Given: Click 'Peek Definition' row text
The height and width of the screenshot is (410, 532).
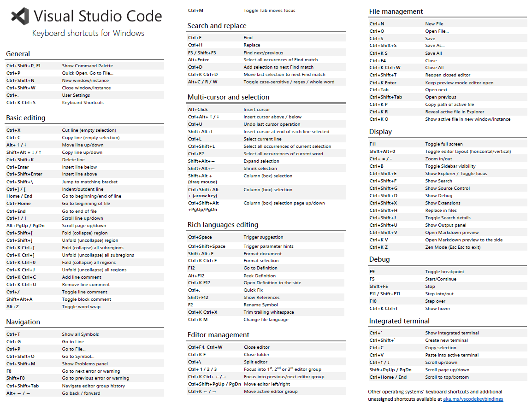Looking at the screenshot, I should (x=260, y=275).
